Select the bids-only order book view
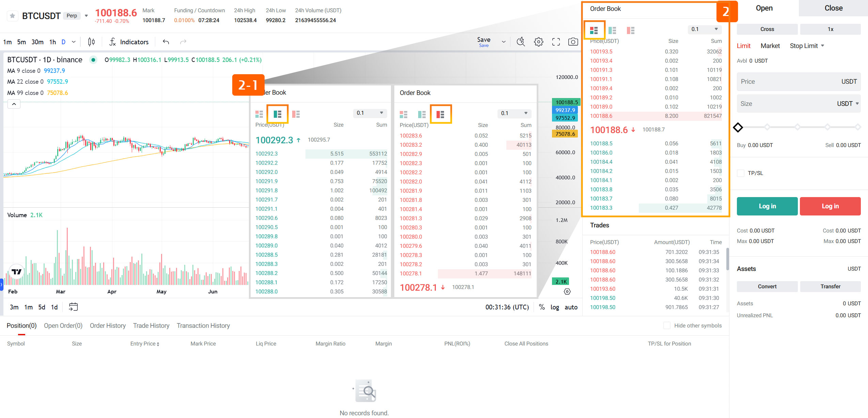 (x=612, y=30)
